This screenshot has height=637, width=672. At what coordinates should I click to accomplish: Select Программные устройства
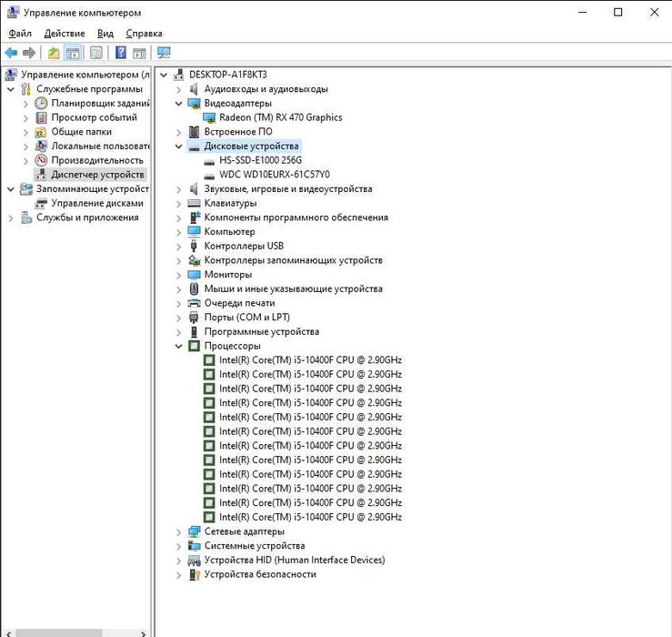pyautogui.click(x=261, y=331)
